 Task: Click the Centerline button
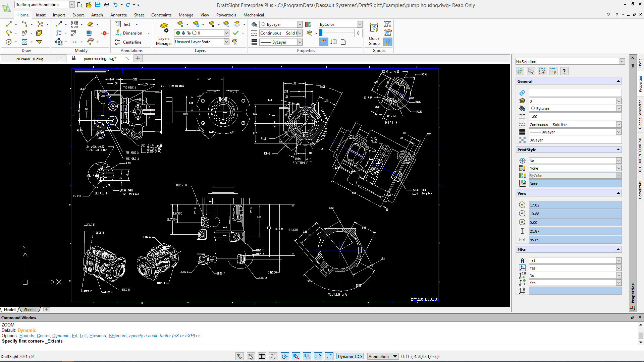128,42
